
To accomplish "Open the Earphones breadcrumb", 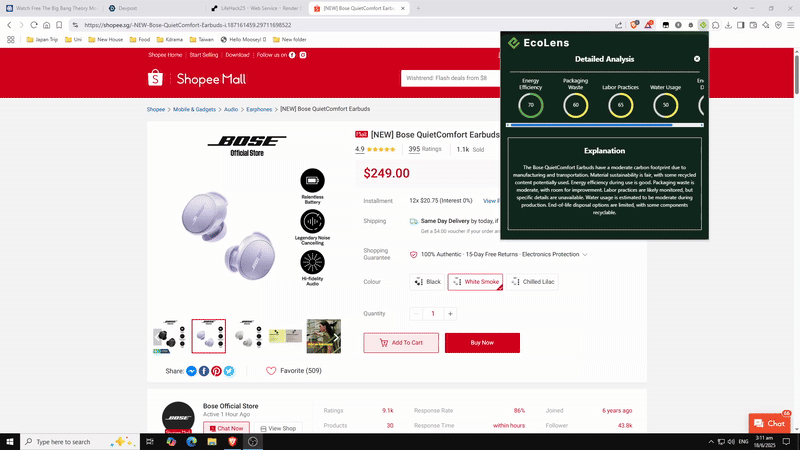I will pyautogui.click(x=259, y=109).
